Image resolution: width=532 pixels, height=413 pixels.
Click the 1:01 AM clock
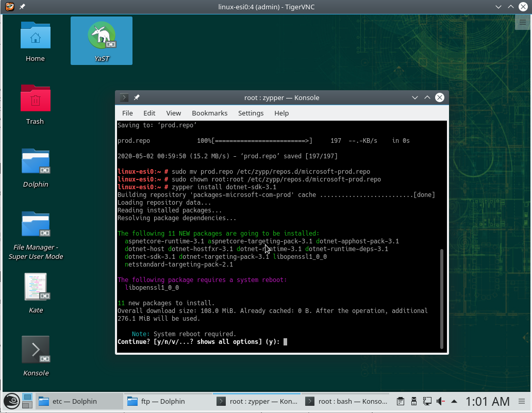point(487,402)
